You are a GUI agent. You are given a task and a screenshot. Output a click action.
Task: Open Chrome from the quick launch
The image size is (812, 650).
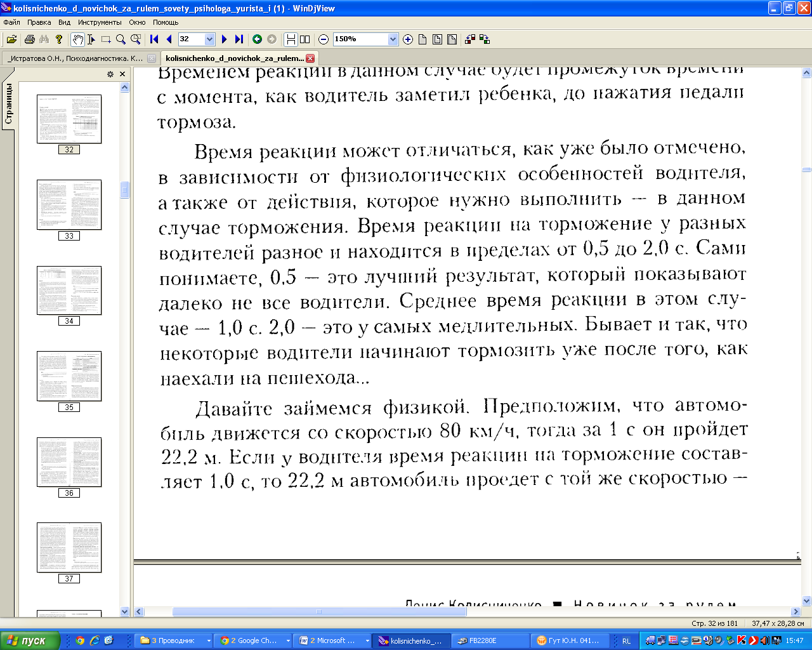click(80, 640)
